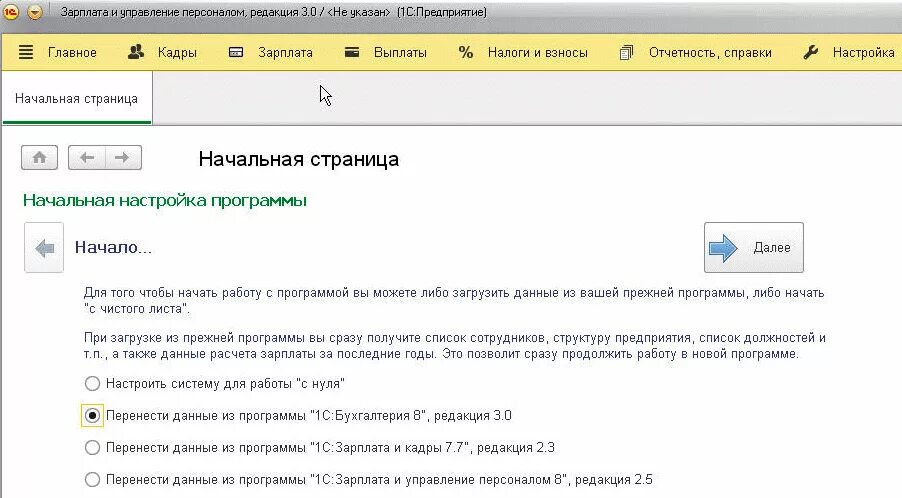This screenshot has width=902, height=498.
Task: Click the Далее button
Action: (x=754, y=248)
